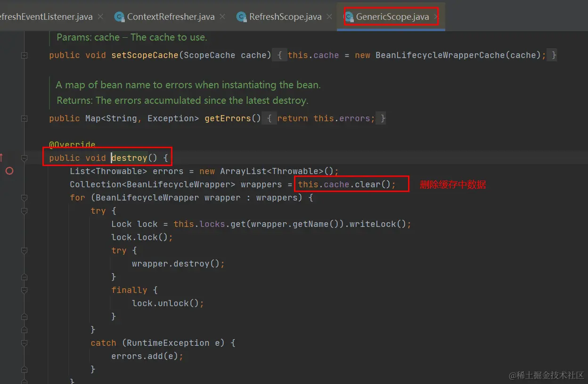
Task: Click the fold end marker after lock.unlock()
Action: pos(24,317)
